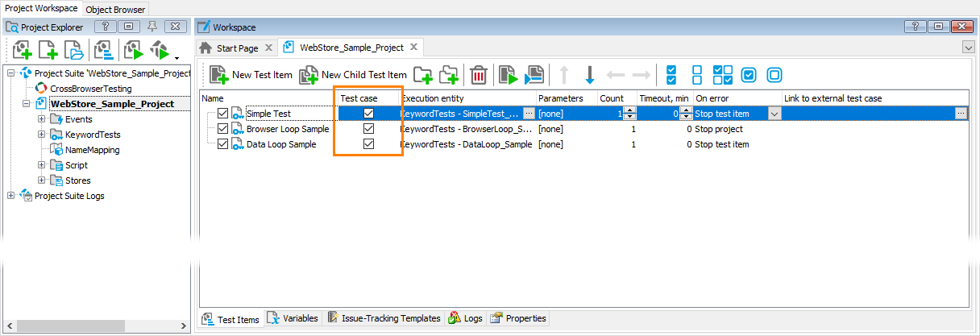Click the New Test Item button
The height and width of the screenshot is (336, 980).
pyautogui.click(x=251, y=75)
